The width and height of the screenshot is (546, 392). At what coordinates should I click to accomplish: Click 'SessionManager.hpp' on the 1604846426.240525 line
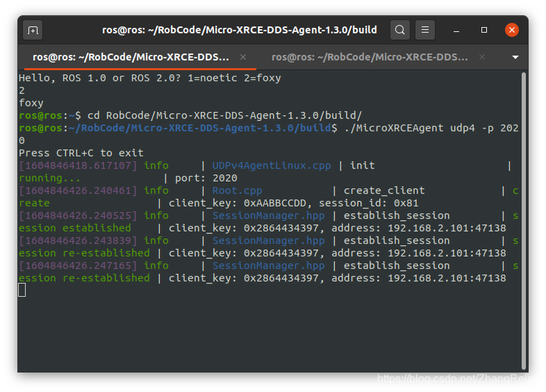tap(268, 215)
